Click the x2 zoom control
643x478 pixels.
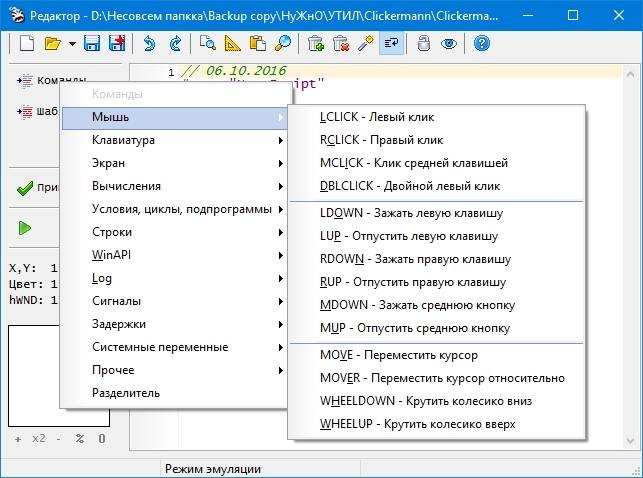pyautogui.click(x=39, y=438)
